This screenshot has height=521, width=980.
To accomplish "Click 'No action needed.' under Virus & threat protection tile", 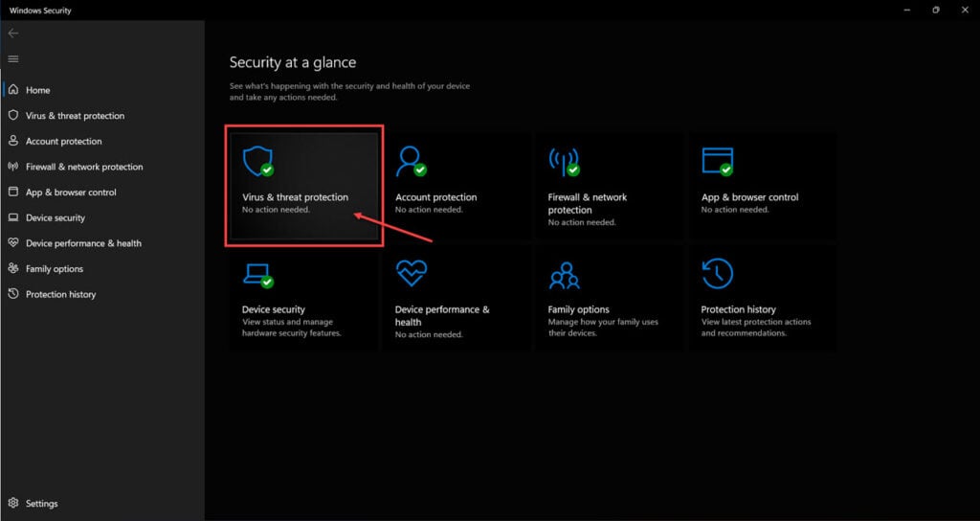I will [276, 210].
